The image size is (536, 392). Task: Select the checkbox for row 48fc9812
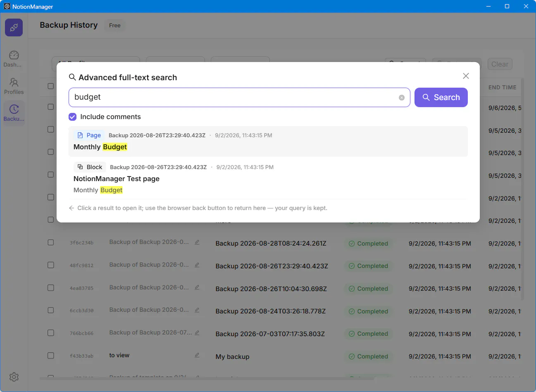point(50,265)
